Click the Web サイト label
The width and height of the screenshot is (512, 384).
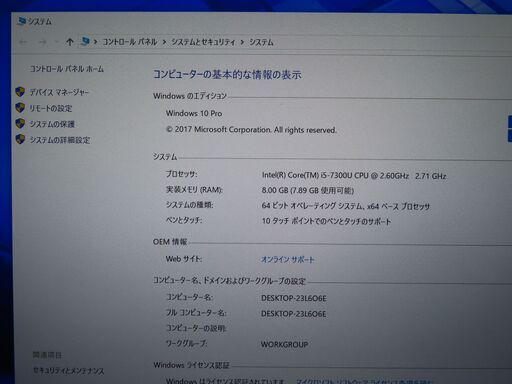coord(184,259)
